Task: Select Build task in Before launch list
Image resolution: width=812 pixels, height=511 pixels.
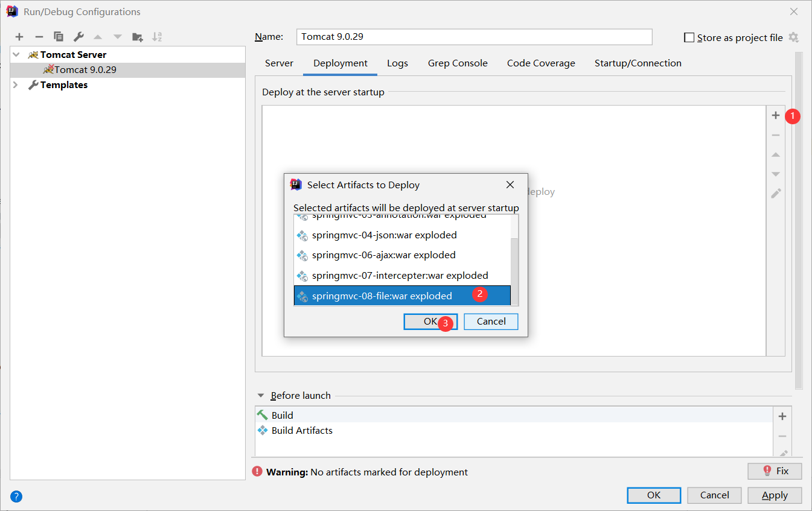Action: coord(514,415)
